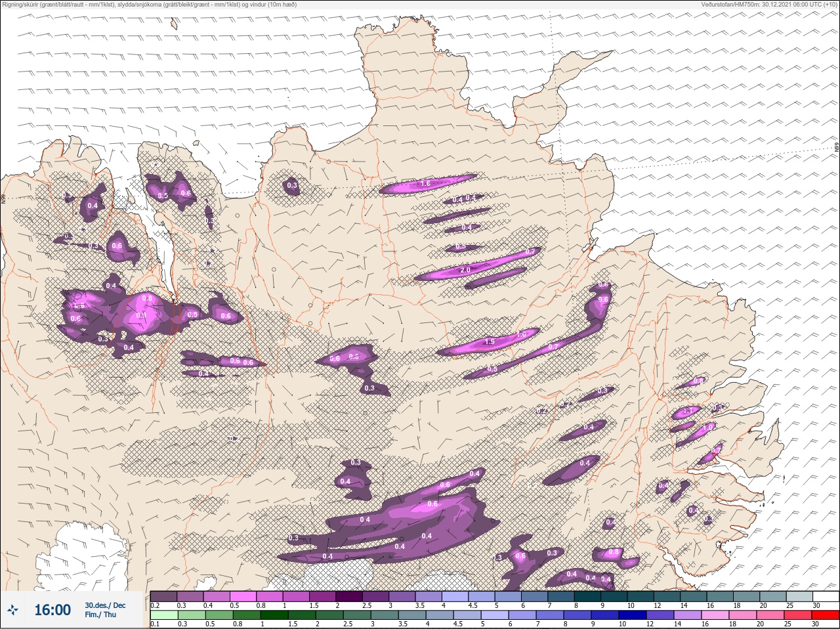Select the darkest green swatch in bottom legend
Image resolution: width=840 pixels, height=629 pixels.
(274, 616)
